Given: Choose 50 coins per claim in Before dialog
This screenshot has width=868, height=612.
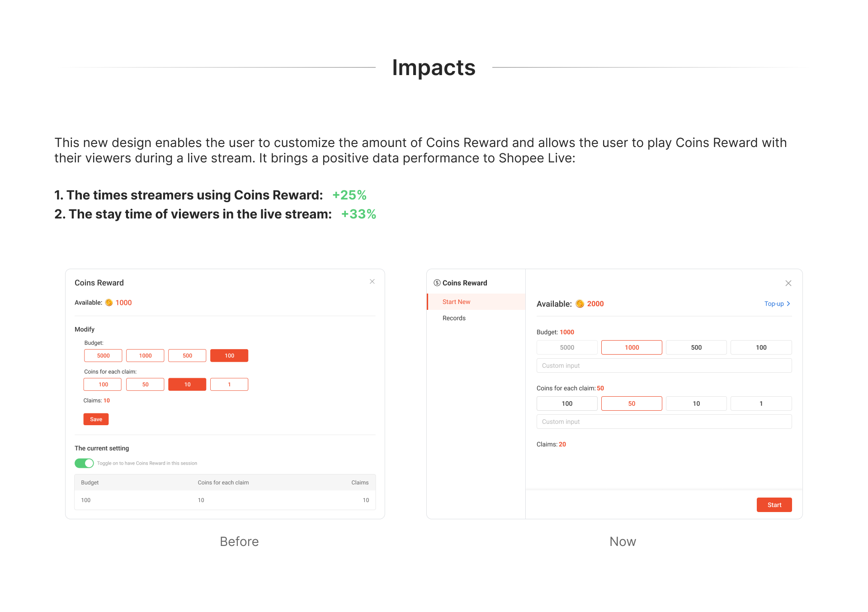Looking at the screenshot, I should [x=145, y=384].
